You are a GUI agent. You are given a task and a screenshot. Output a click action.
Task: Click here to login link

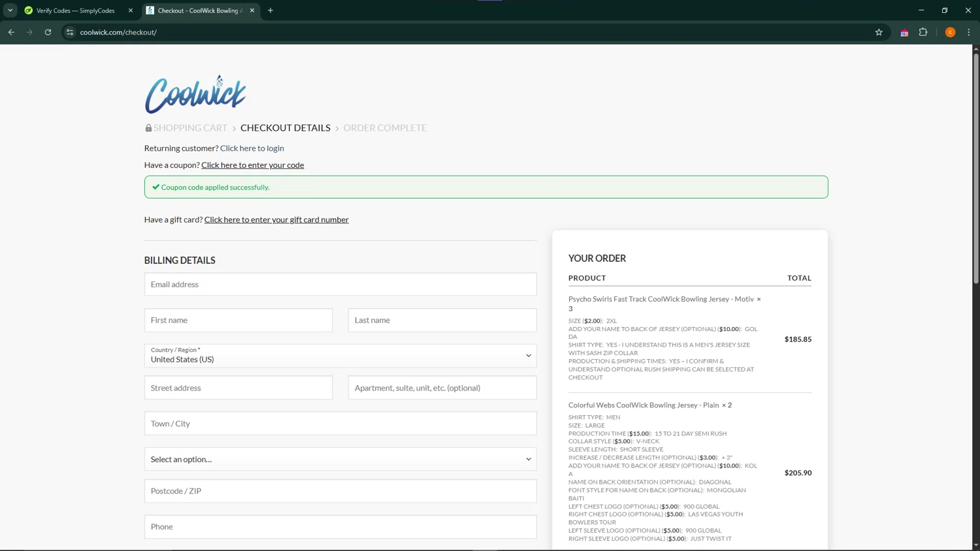coord(252,148)
